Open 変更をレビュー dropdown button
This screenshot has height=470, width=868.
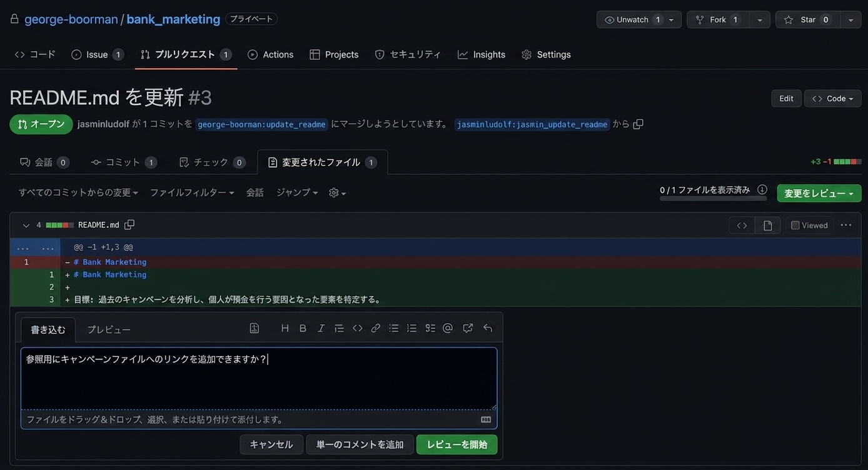[x=819, y=193]
